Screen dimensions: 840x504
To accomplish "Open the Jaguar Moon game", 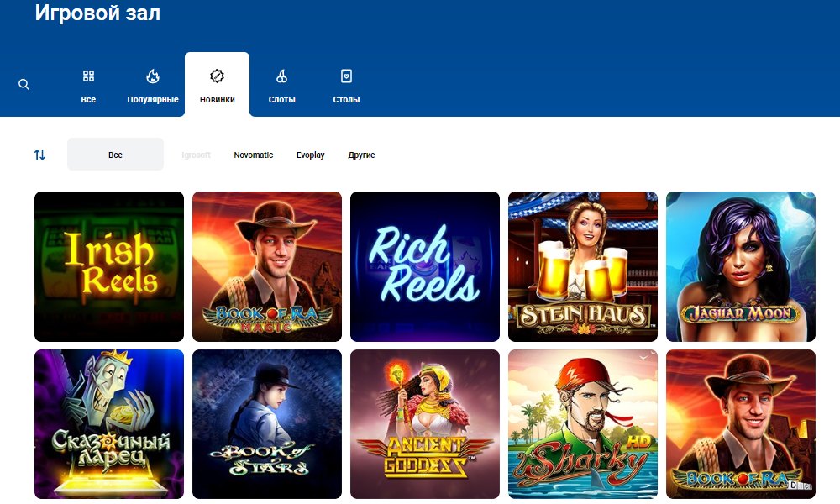I will pyautogui.click(x=741, y=266).
